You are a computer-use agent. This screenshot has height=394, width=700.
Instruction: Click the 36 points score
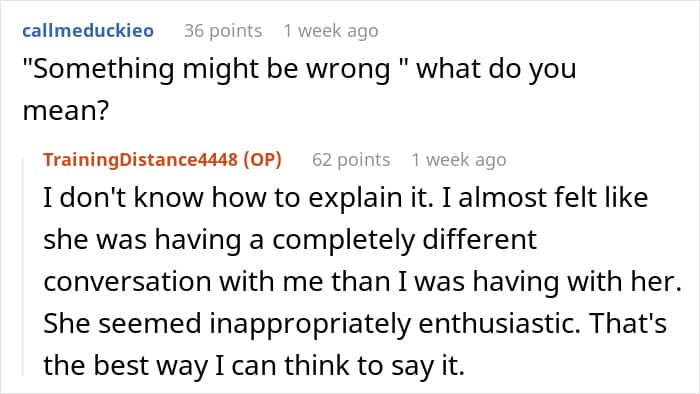(x=223, y=31)
